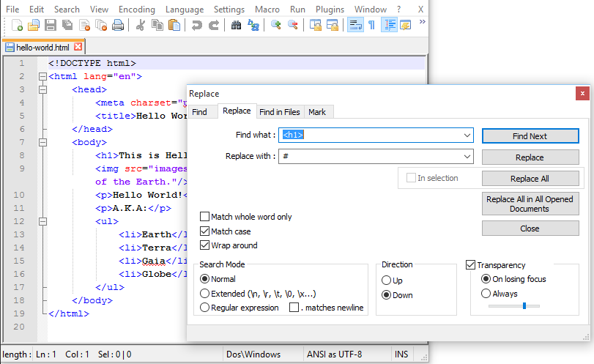Click Replace All in All Opened Documents
Viewport: 594px width, 364px height.
(530, 204)
